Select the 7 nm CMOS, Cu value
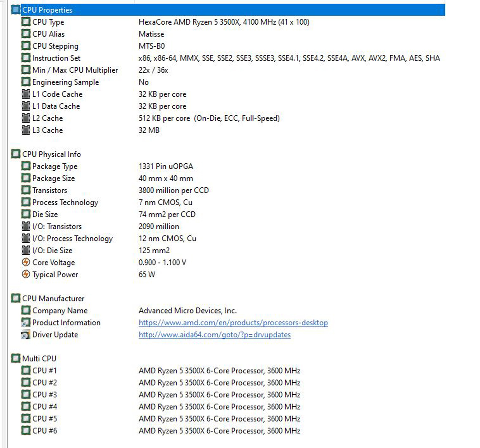Screen dimensions: 480x448 pos(165,202)
